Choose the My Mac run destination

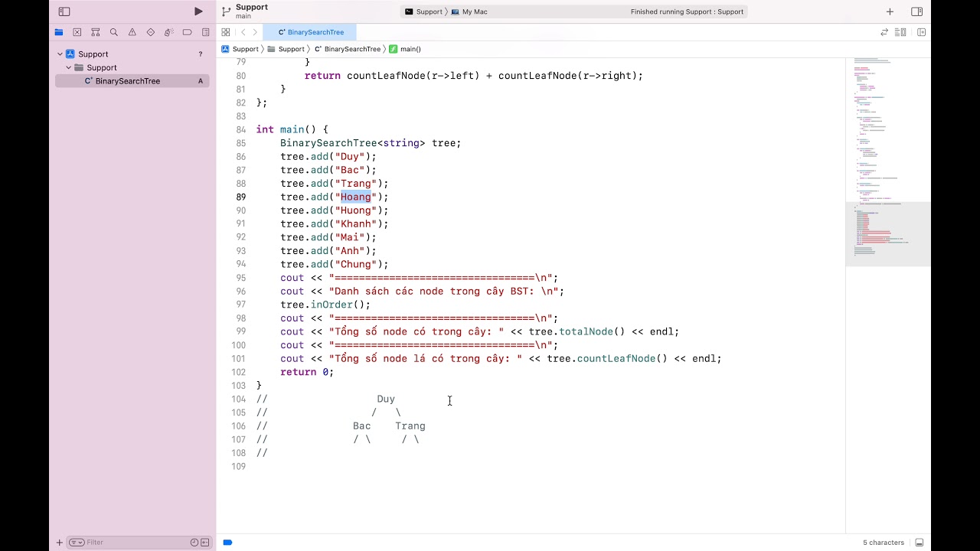pos(469,11)
